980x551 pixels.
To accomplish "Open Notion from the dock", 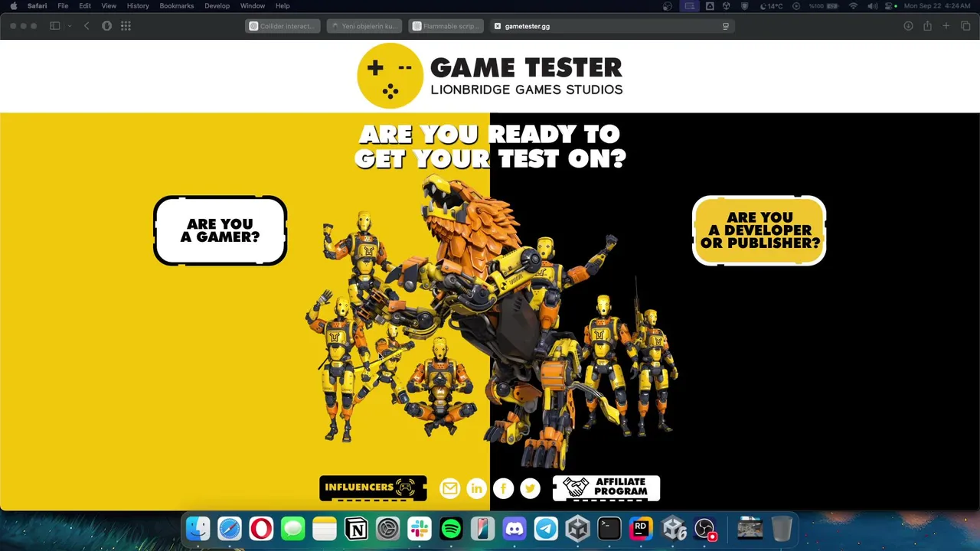I will point(356,529).
